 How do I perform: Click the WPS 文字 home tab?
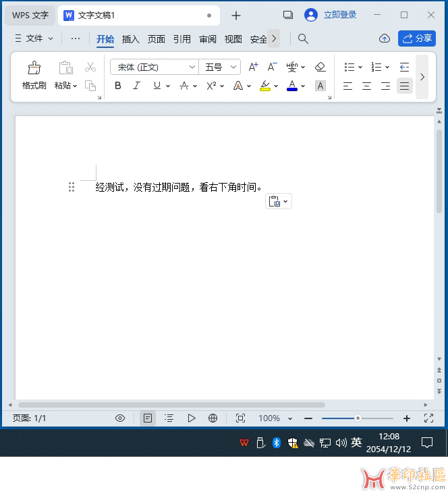pyautogui.click(x=30, y=16)
